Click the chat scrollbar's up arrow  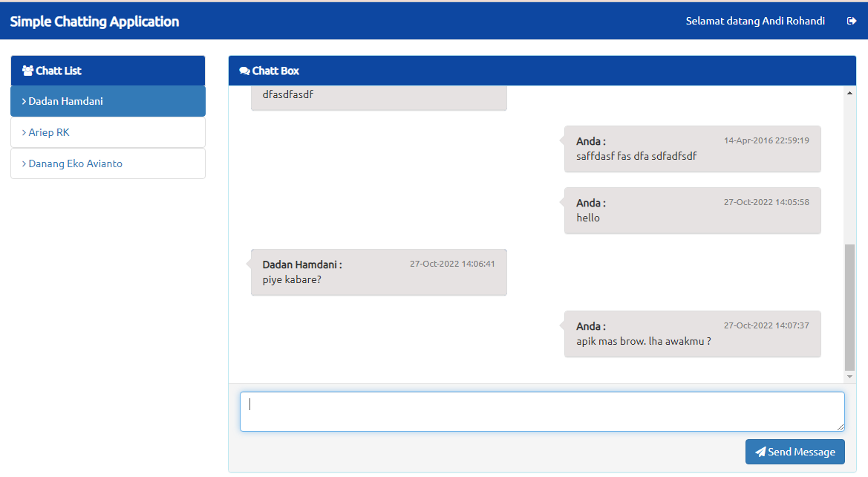click(850, 93)
